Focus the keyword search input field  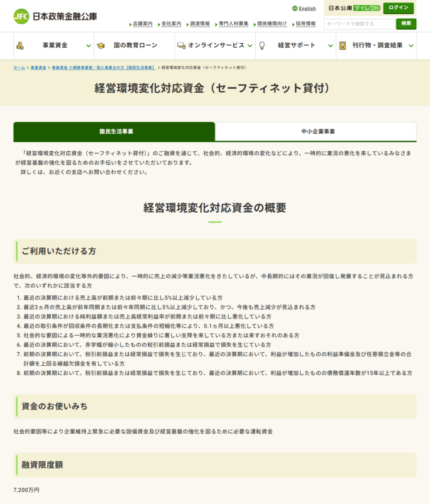(359, 24)
